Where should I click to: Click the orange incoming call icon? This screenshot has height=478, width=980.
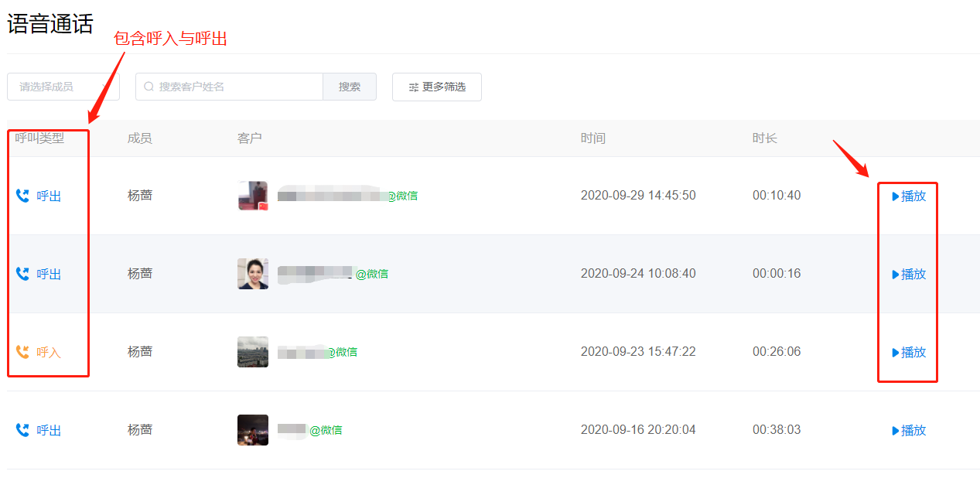[x=22, y=352]
